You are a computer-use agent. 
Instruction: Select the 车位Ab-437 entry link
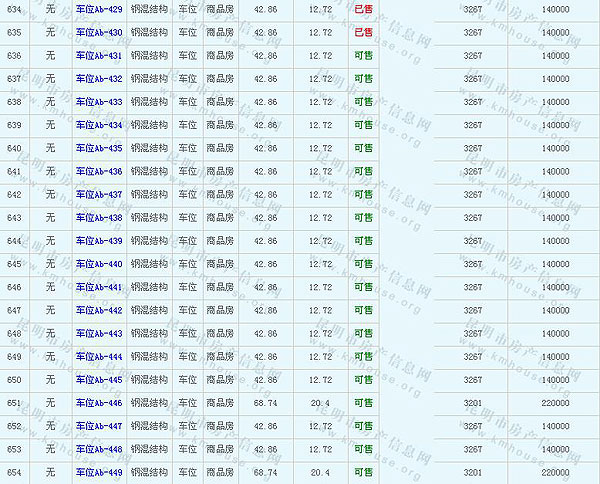(x=99, y=194)
